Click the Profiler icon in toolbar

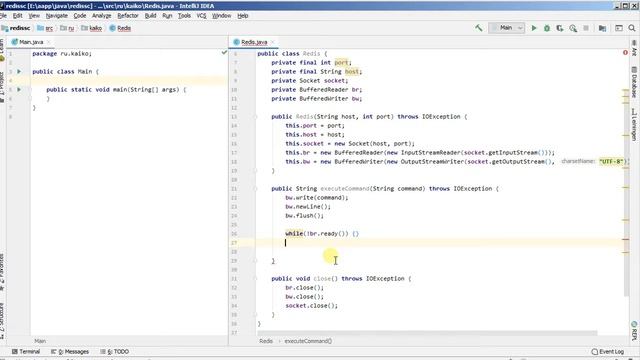pyautogui.click(x=573, y=28)
